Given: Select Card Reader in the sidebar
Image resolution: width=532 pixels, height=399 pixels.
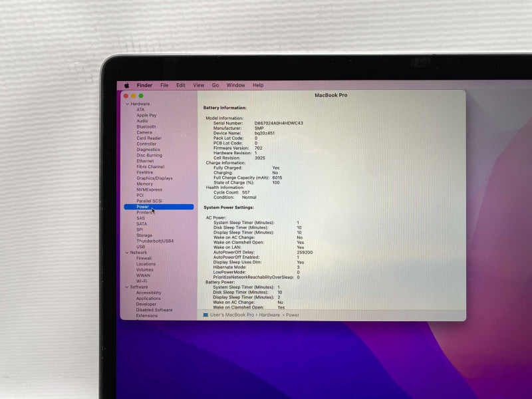Looking at the screenshot, I should click(x=149, y=138).
